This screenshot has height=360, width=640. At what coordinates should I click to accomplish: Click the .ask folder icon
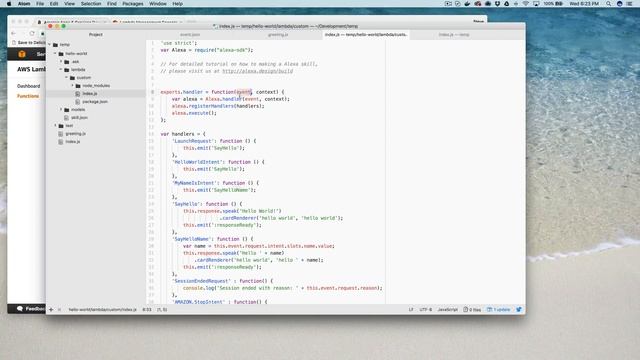[x=67, y=62]
